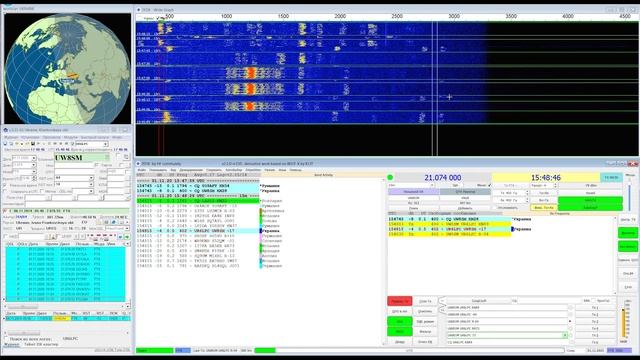Screen dimensions: 640x360
Task: Click the 15 m band button beside clock
Action: [611, 178]
